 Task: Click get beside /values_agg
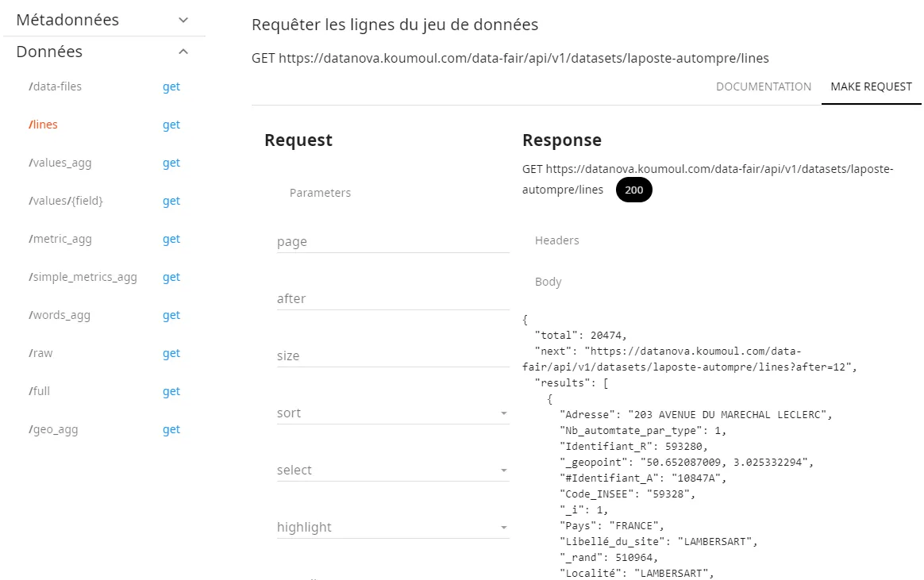(171, 163)
